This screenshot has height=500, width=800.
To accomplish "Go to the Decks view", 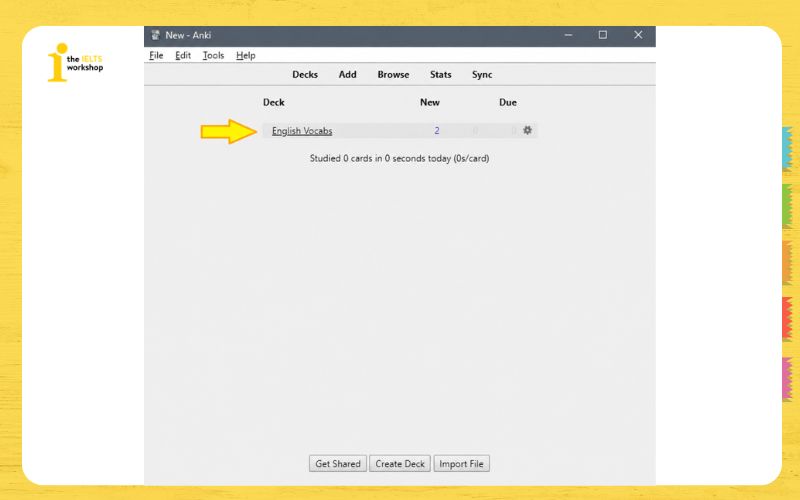I will [x=305, y=74].
